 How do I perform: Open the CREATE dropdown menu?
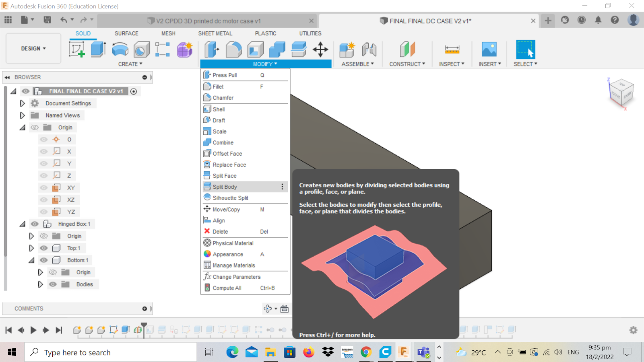tap(130, 64)
